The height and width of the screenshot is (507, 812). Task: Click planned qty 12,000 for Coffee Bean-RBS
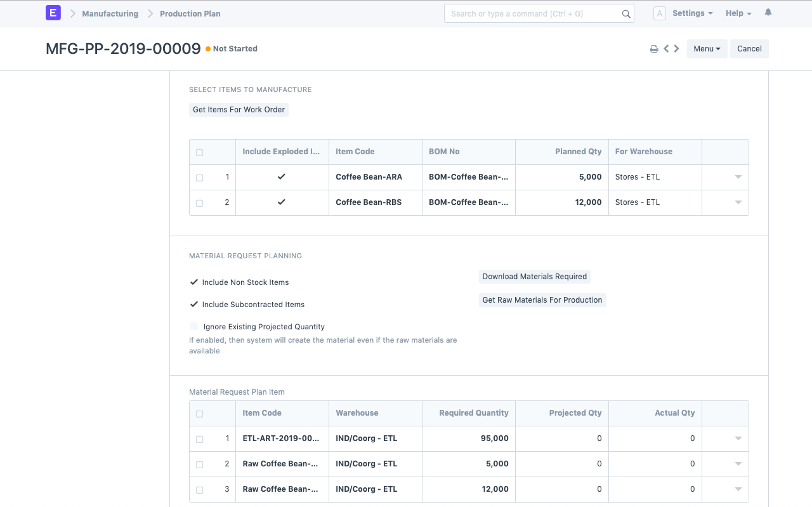562,202
